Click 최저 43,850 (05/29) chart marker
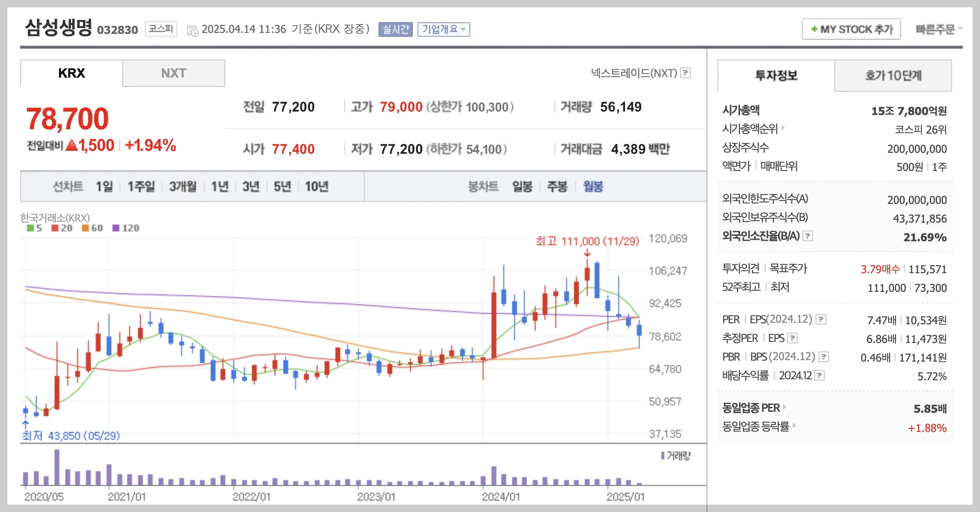This screenshot has height=512, width=980. [71, 436]
